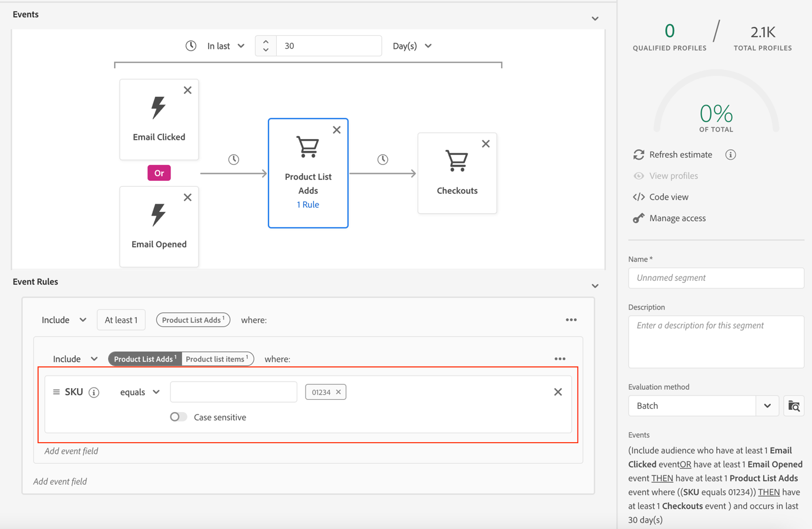Click the At least 1 button
Screen dimensions: 812x529
pyautogui.click(x=121, y=319)
